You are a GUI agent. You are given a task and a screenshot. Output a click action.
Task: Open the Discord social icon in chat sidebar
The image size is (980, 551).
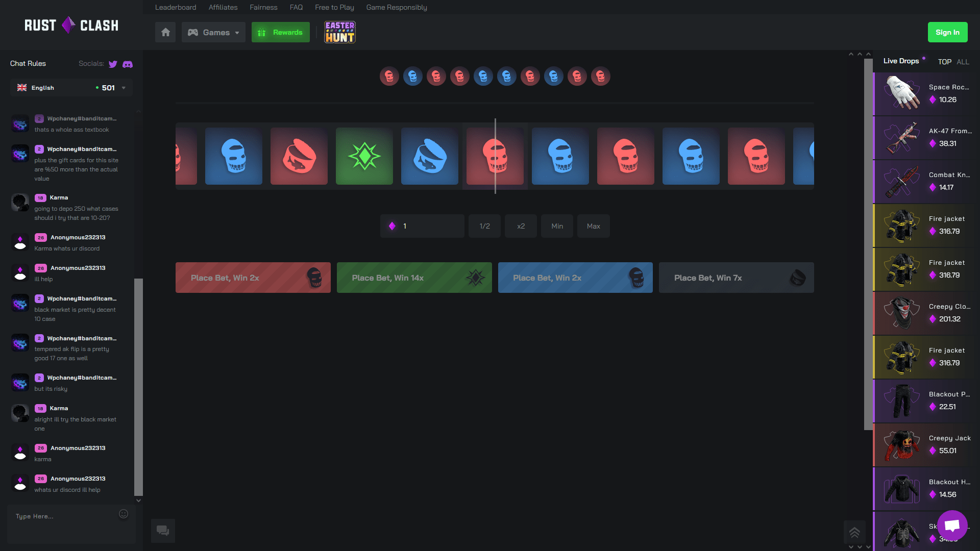(x=127, y=64)
